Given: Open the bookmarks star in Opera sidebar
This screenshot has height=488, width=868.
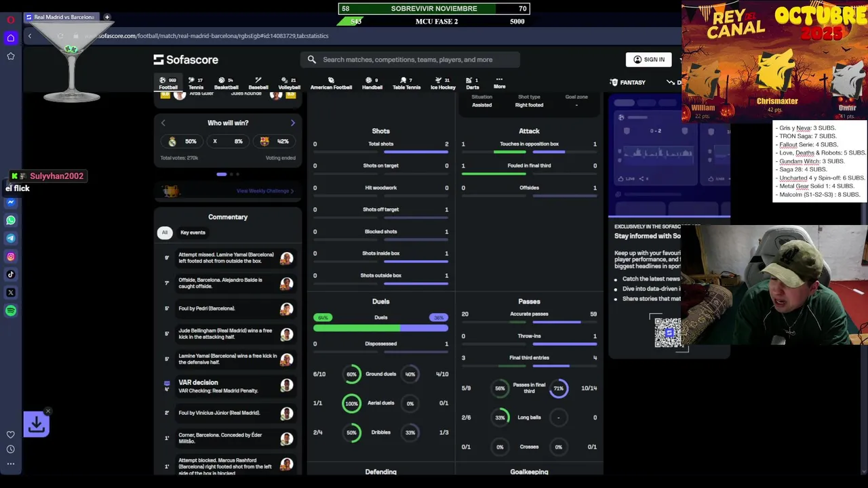Looking at the screenshot, I should click(x=11, y=56).
